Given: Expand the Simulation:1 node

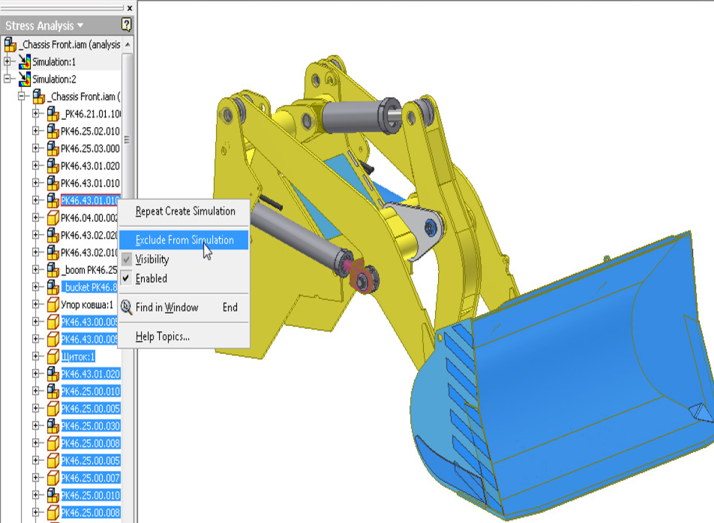Looking at the screenshot, I should [7, 61].
